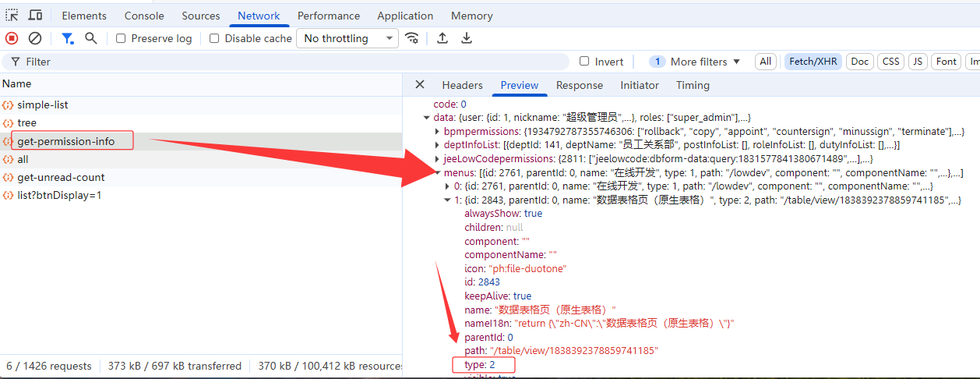Import HAR file with upload icon
This screenshot has height=379, width=980.
point(442,38)
